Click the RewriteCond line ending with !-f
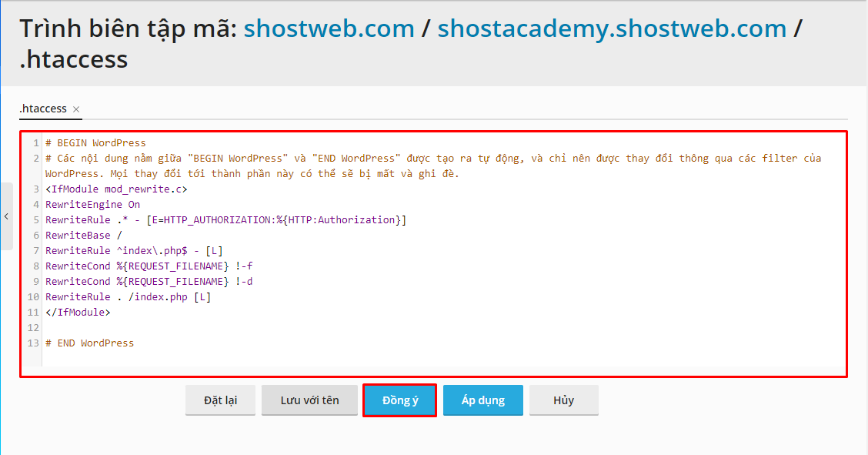This screenshot has height=455, width=868. tap(149, 266)
